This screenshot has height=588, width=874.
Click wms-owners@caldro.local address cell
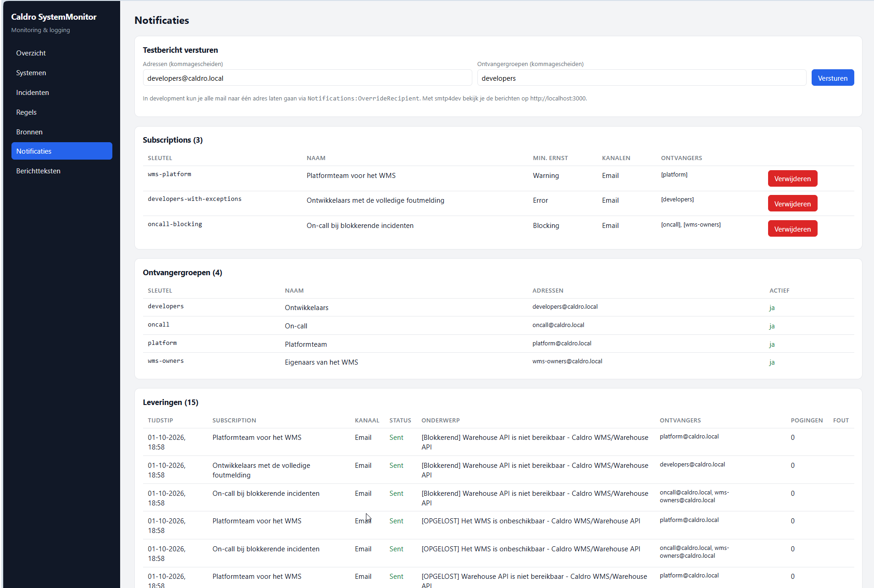567,361
